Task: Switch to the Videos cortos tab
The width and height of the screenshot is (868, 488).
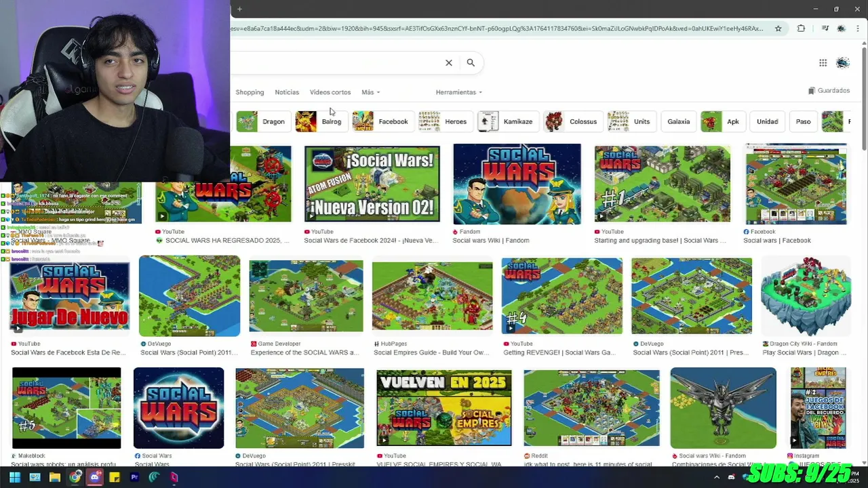Action: click(330, 92)
